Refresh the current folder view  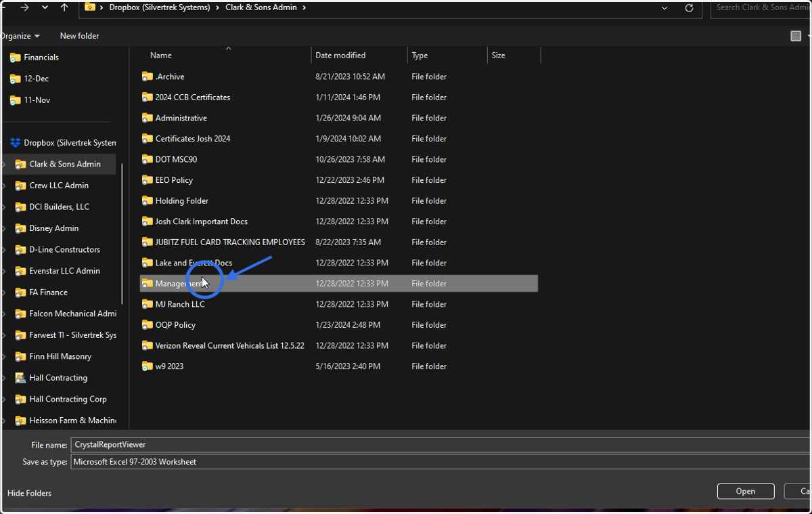coord(689,8)
